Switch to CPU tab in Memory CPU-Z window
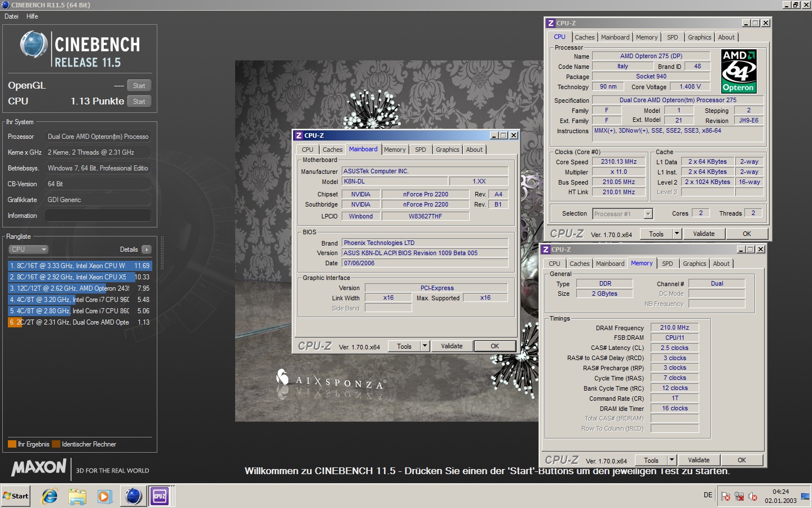This screenshot has width=812, height=508. (555, 264)
